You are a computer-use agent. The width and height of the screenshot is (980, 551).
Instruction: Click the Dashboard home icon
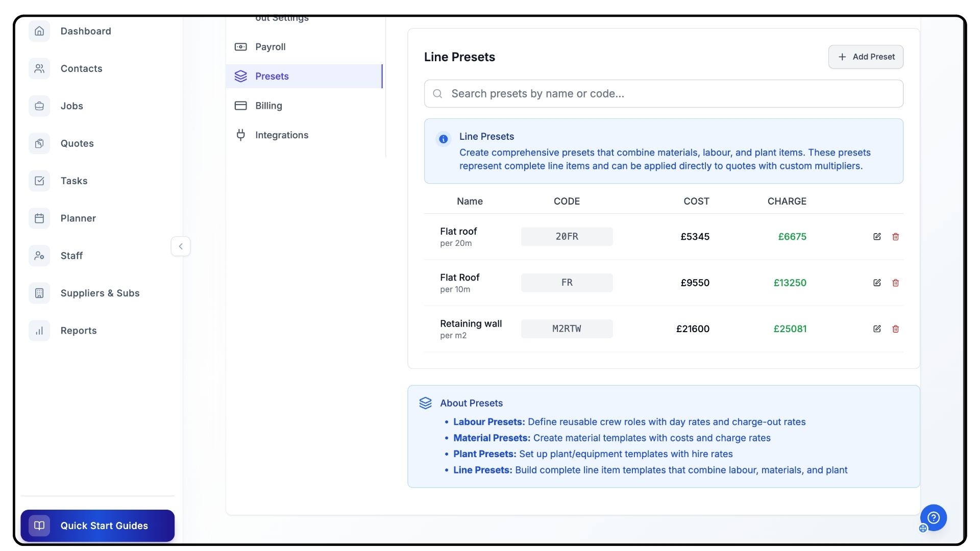tap(39, 31)
